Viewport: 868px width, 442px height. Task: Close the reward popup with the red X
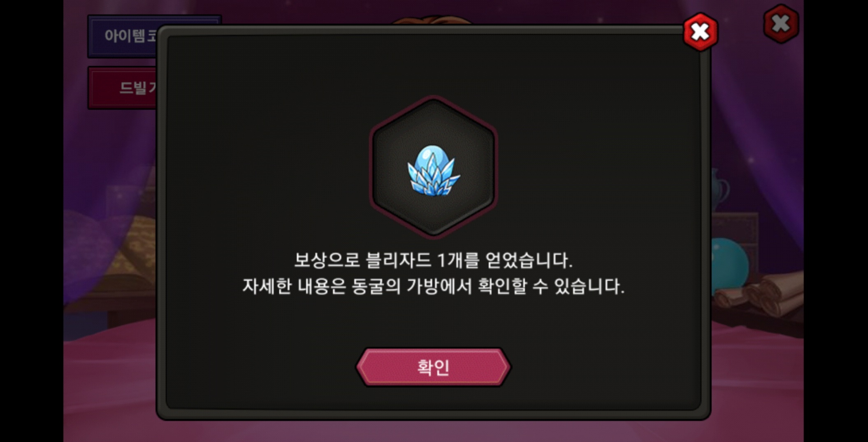tap(700, 32)
